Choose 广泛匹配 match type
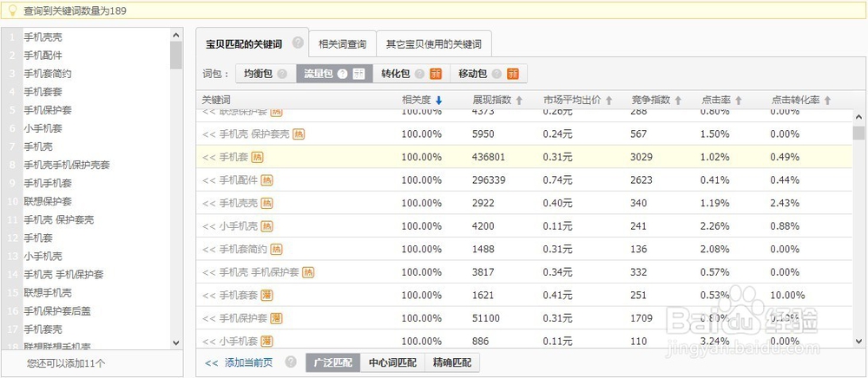 332,363
